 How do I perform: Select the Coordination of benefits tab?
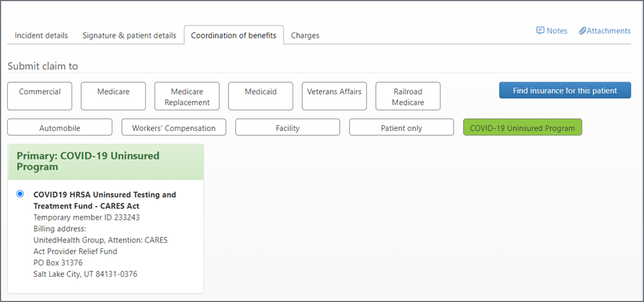pyautogui.click(x=233, y=35)
